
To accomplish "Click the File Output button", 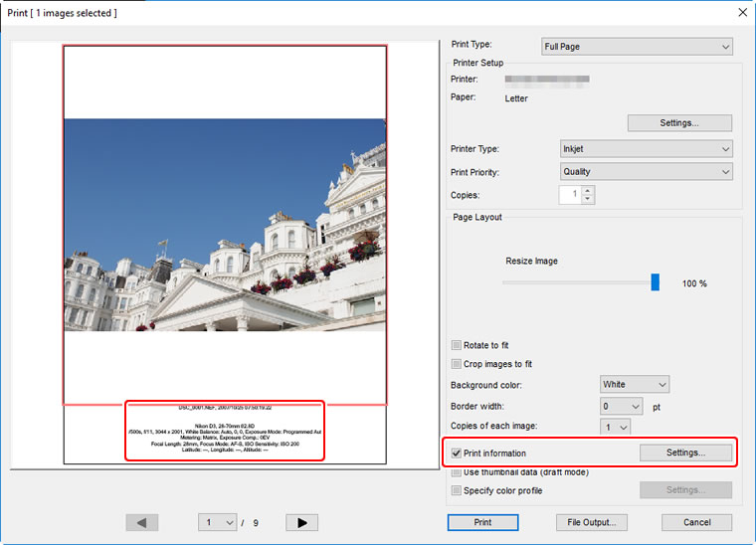I will pos(592,522).
